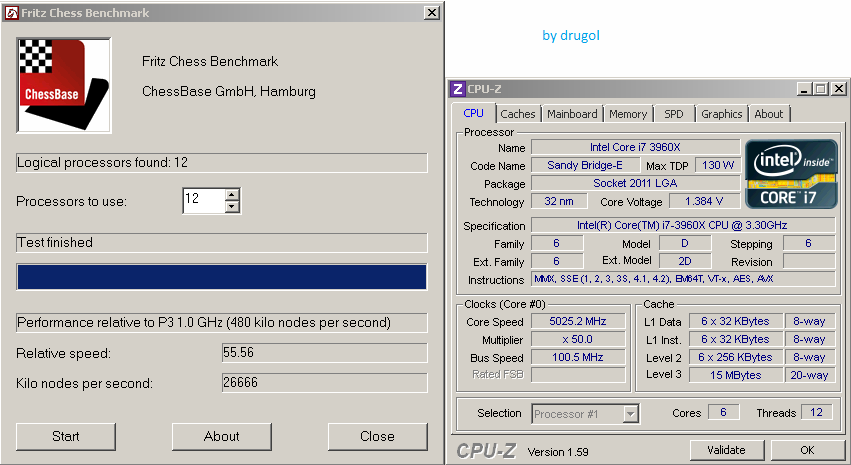Image resolution: width=851 pixels, height=465 pixels.
Task: Click 'ChessBase GmbH, Hamburg' text
Action: (228, 91)
